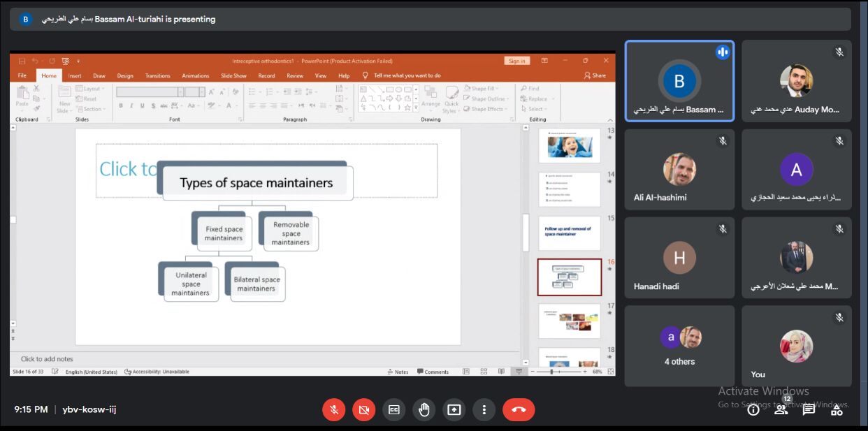Open the Shape Fill dropdown
This screenshot has height=431, width=868.
(483, 89)
